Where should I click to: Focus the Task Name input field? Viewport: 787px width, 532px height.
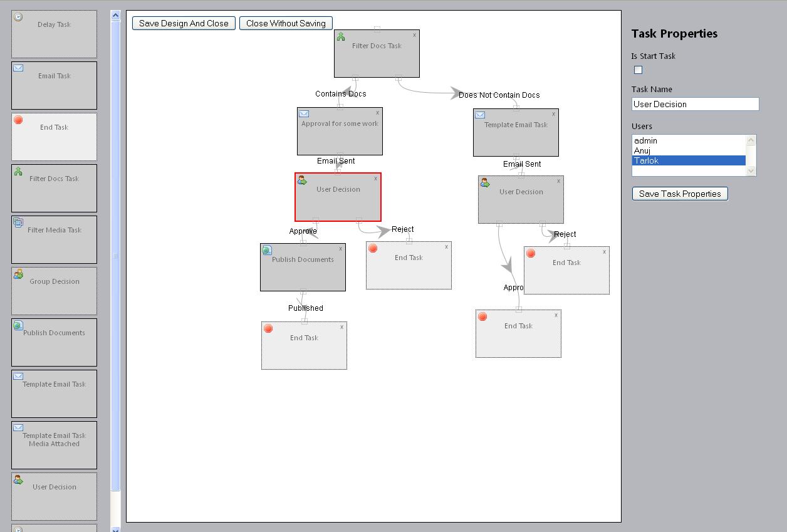[696, 104]
